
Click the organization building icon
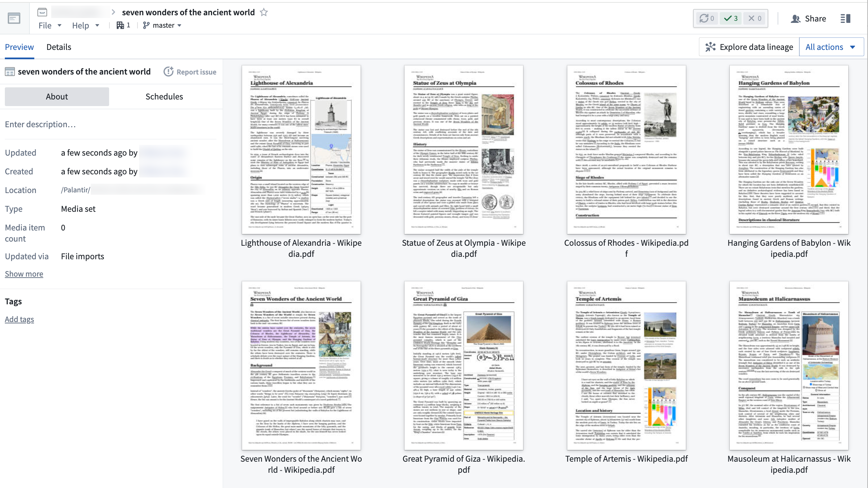pyautogui.click(x=120, y=25)
